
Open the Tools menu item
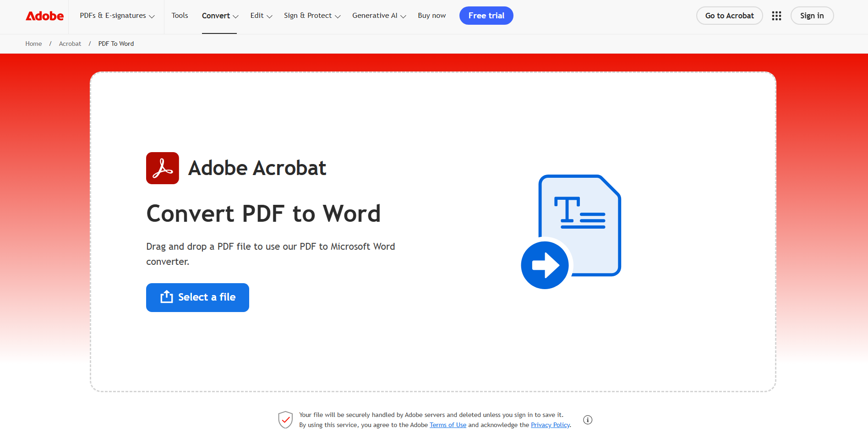tap(180, 16)
